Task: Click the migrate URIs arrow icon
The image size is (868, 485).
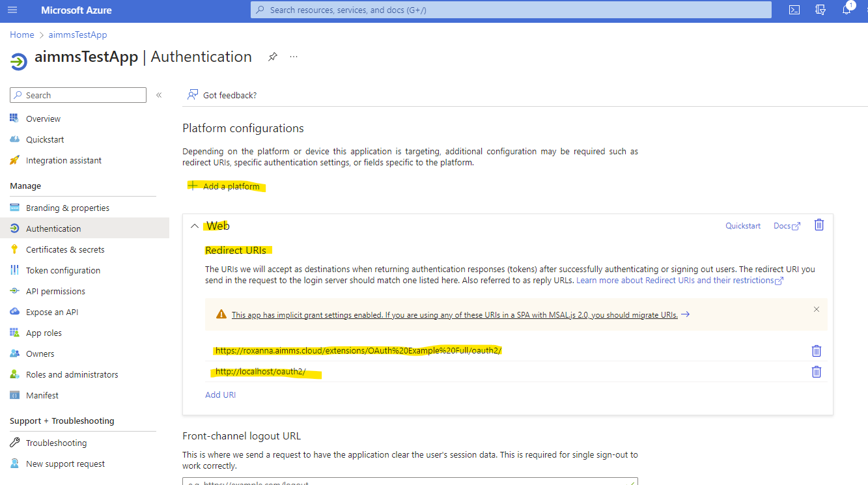Action: pyautogui.click(x=685, y=314)
